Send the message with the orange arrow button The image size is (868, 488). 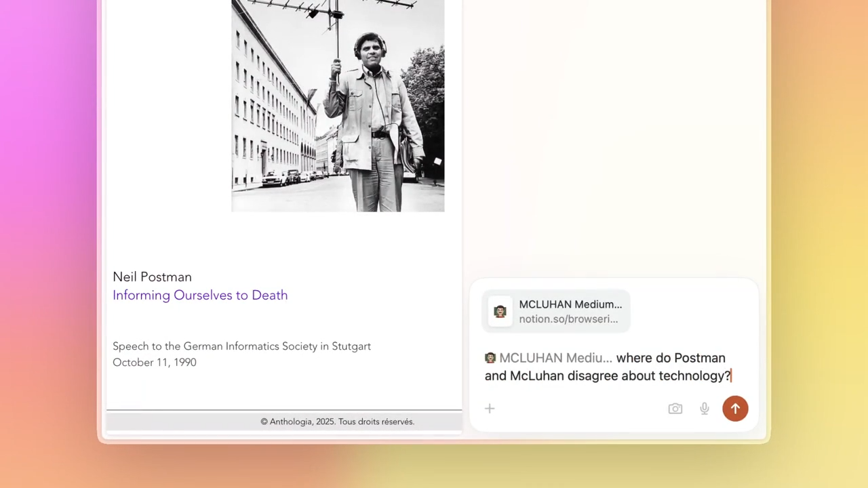[x=735, y=409]
